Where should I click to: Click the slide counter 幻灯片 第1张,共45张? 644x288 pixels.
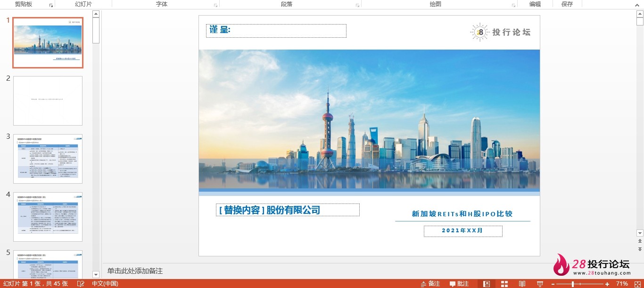click(36, 284)
